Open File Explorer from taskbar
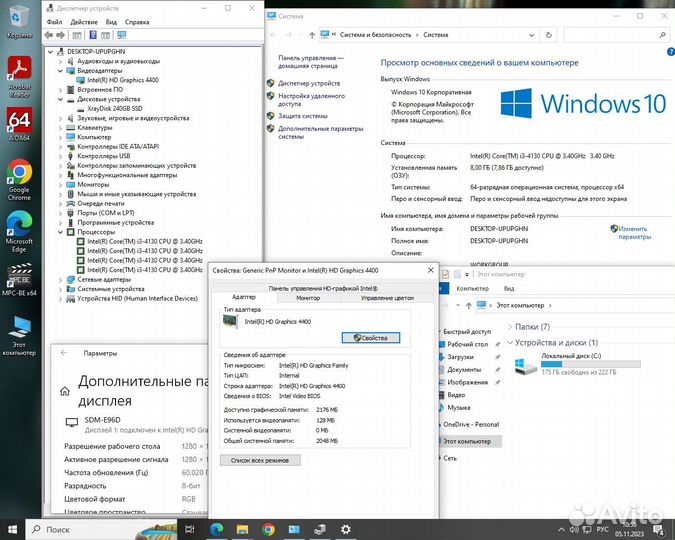This screenshot has width=675, height=540. [242, 529]
